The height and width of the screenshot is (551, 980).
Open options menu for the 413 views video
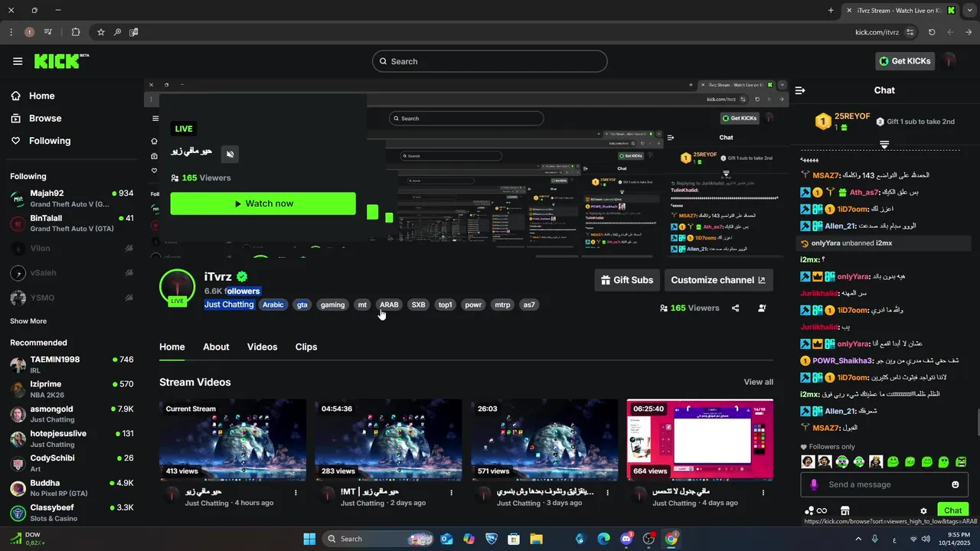point(296,493)
